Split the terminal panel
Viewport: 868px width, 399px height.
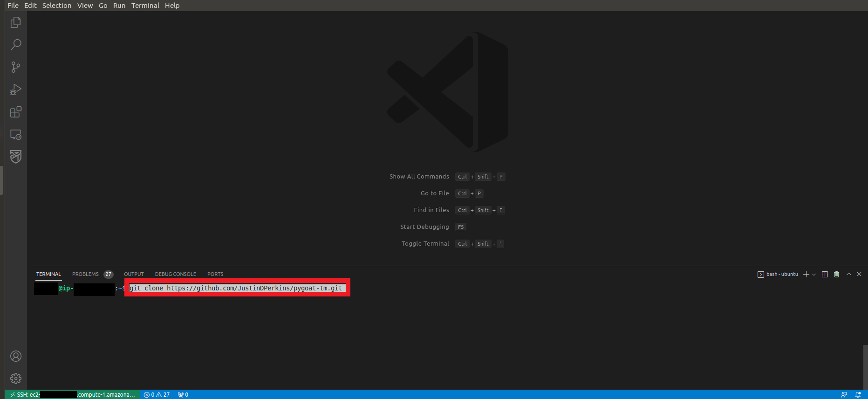(x=825, y=274)
